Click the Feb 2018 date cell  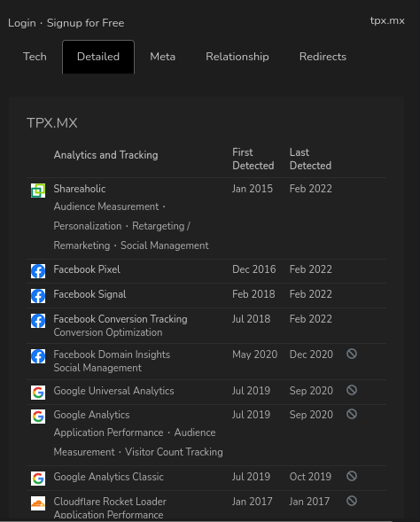click(x=253, y=294)
